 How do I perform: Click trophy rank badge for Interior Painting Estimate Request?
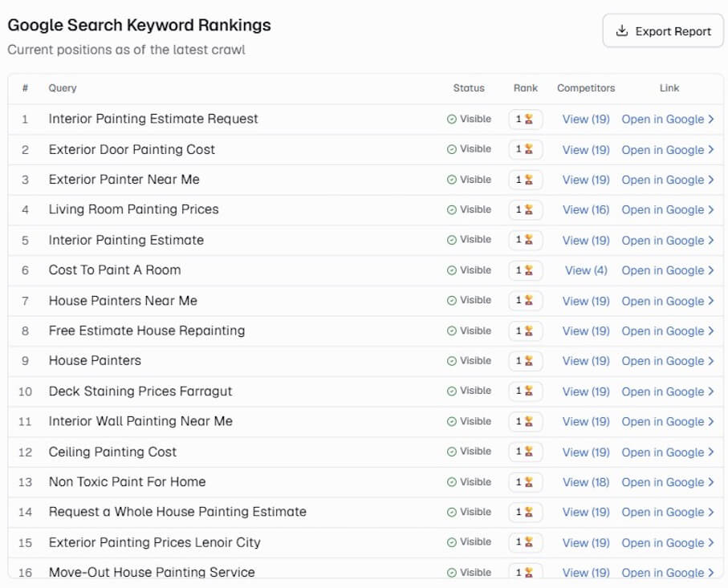click(x=526, y=120)
